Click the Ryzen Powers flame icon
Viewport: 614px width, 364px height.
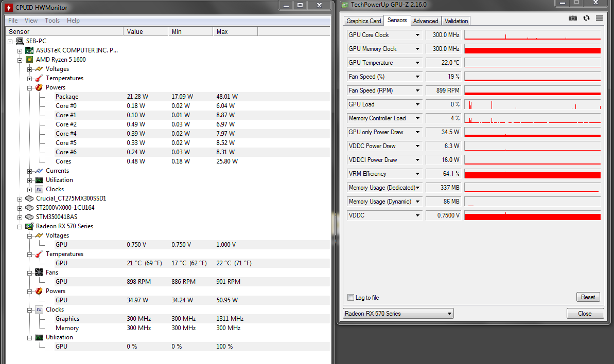pos(39,87)
